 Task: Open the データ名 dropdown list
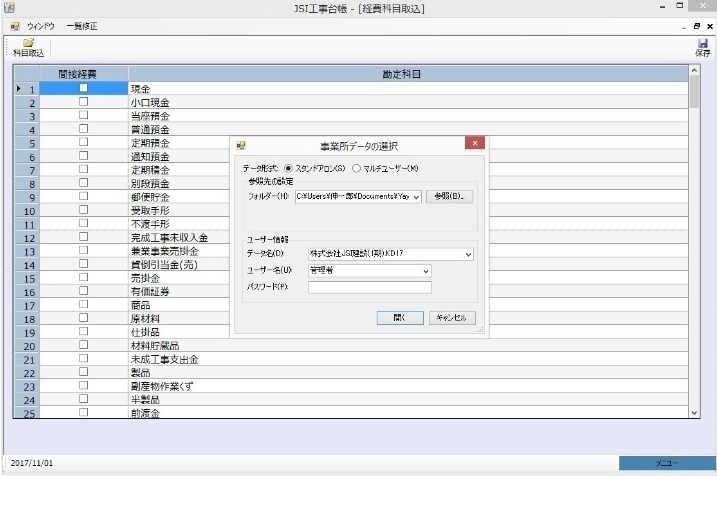coord(468,254)
